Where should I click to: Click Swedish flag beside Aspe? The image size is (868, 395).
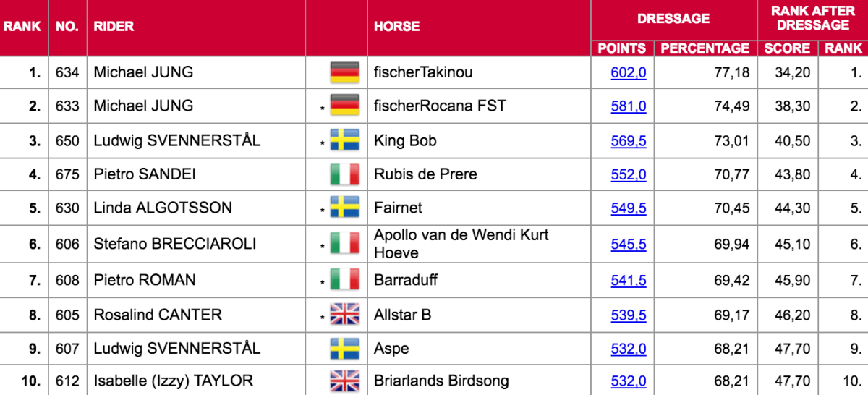click(344, 349)
